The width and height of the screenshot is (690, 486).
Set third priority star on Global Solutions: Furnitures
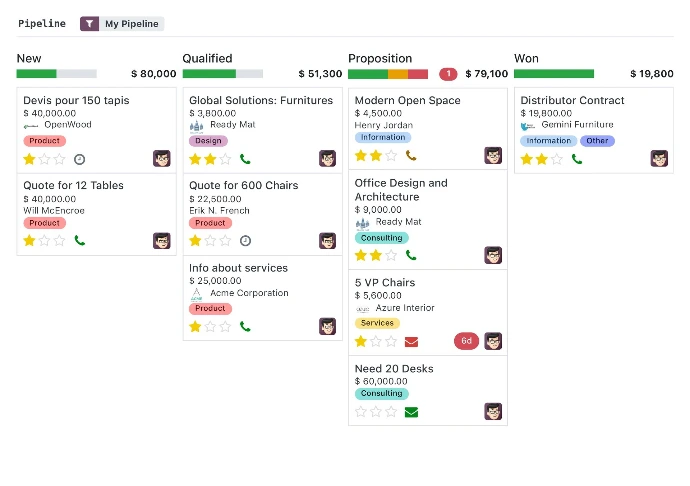click(225, 159)
